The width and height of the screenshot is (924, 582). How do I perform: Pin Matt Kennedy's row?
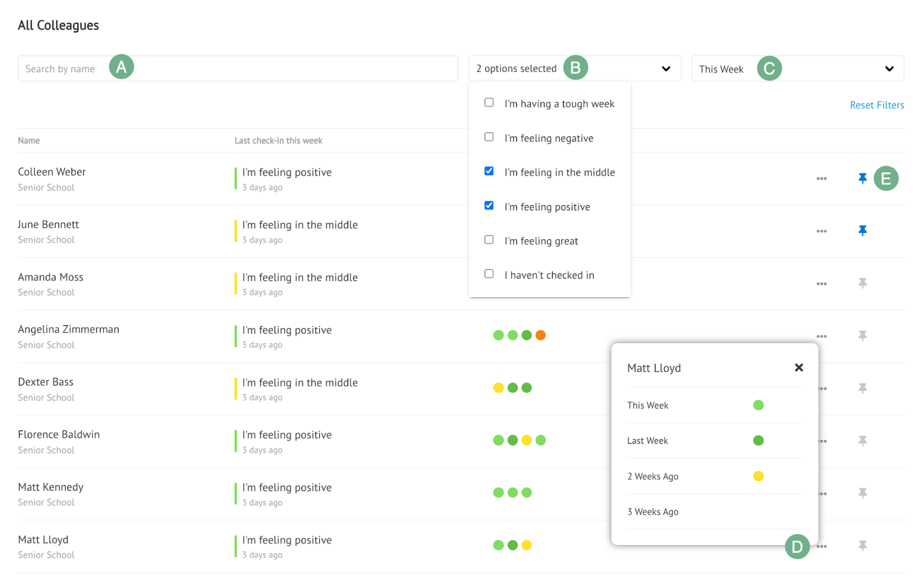click(x=862, y=494)
